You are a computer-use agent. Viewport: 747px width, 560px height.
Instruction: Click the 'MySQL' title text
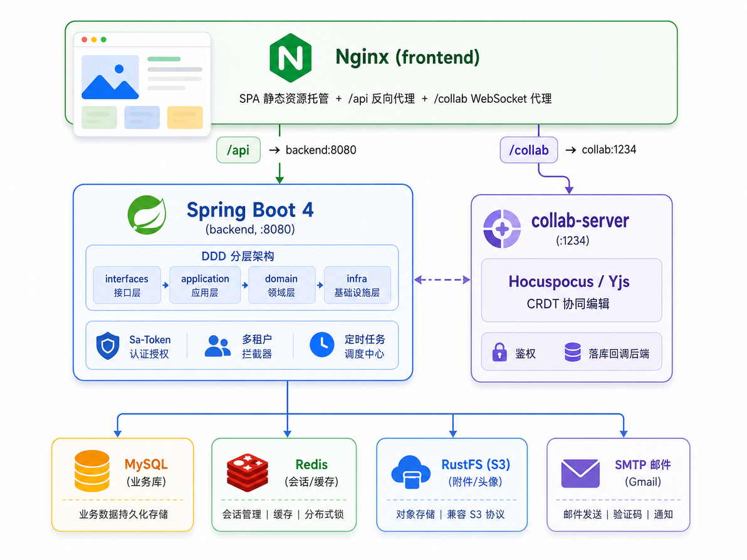pyautogui.click(x=146, y=464)
